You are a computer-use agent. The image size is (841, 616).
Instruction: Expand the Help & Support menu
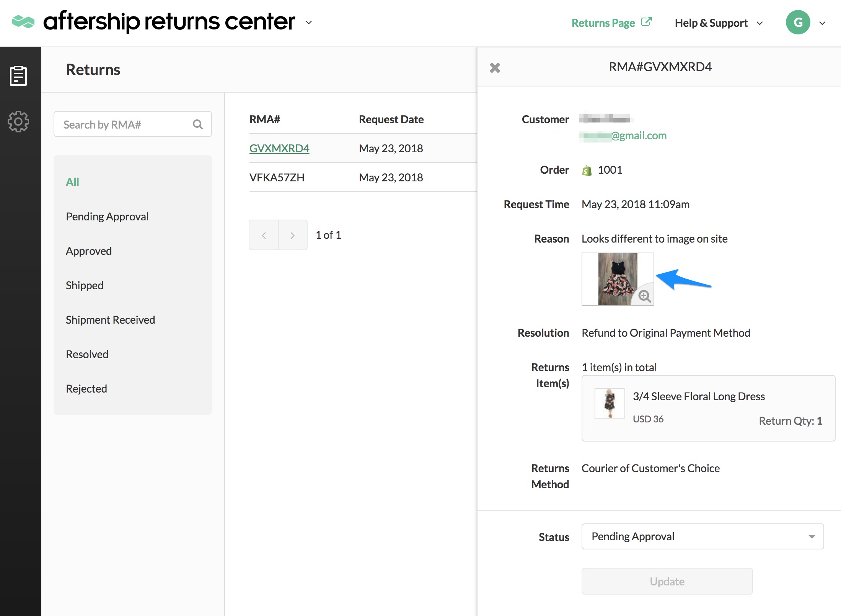pyautogui.click(x=760, y=23)
